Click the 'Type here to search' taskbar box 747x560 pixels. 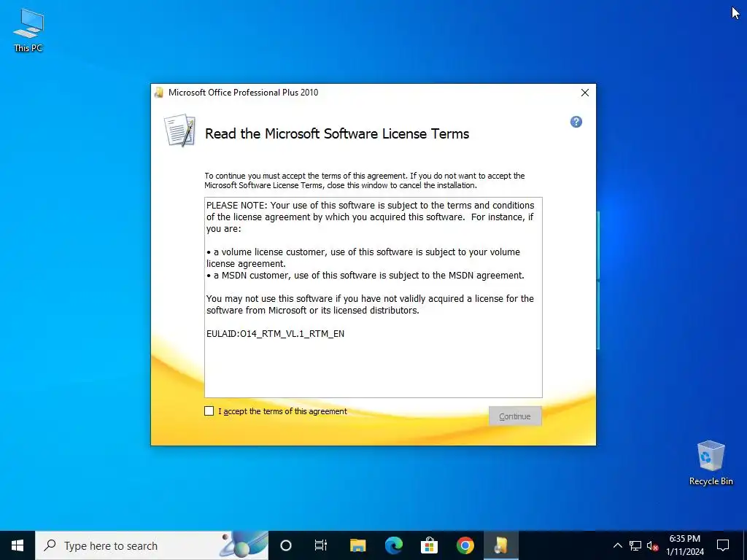click(x=152, y=545)
